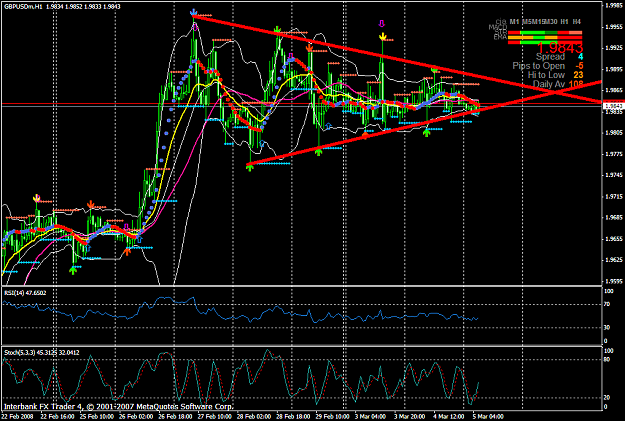
Task: Click the M5 timeframe column header
Action: [527, 22]
